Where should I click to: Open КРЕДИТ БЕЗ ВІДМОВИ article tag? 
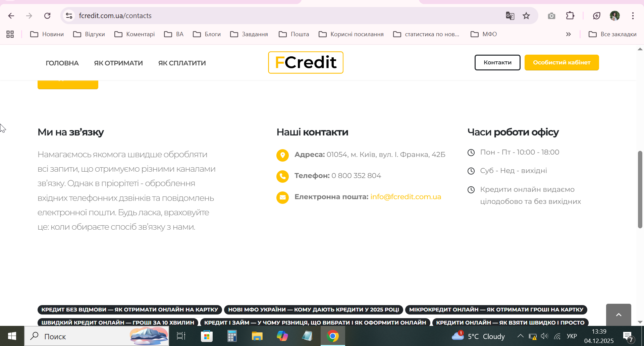pos(130,309)
